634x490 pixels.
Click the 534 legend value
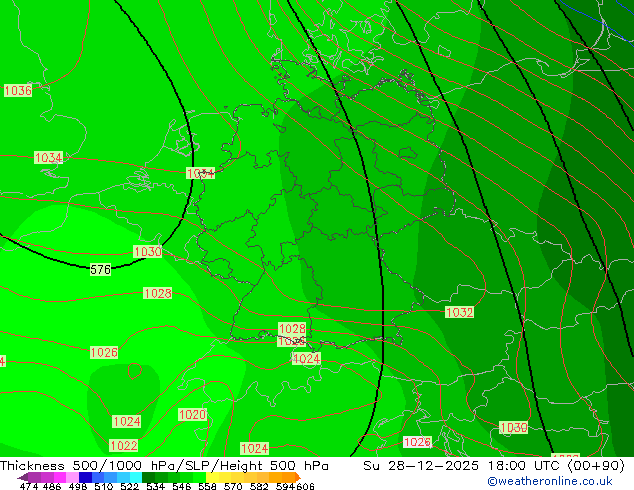(155, 486)
